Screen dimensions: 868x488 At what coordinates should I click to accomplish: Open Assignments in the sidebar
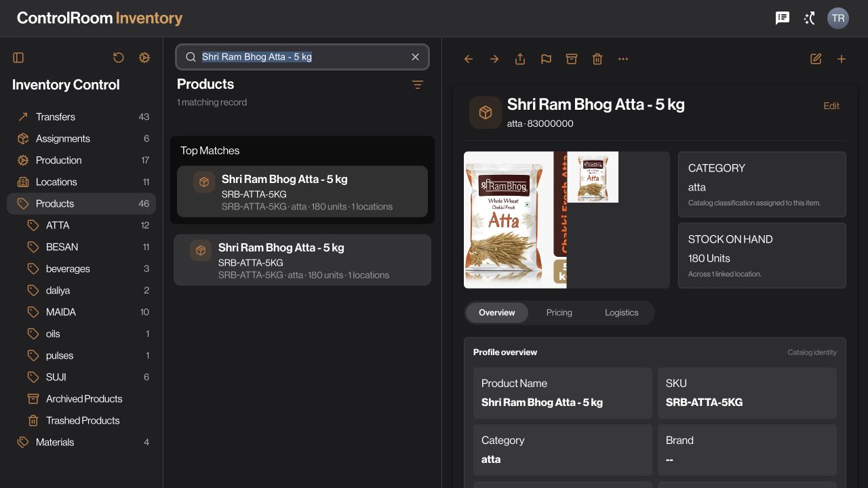(x=81, y=138)
